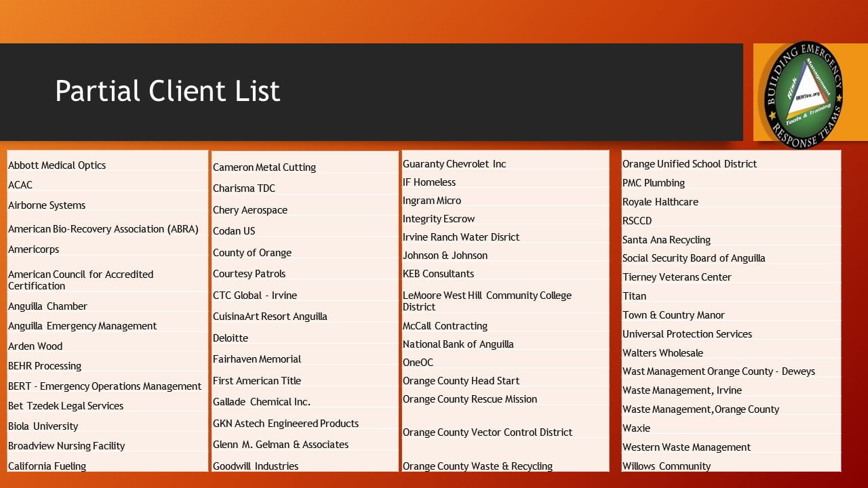868x488 pixels.
Task: Select Orange County Head Start
Action: pyautogui.click(x=461, y=381)
